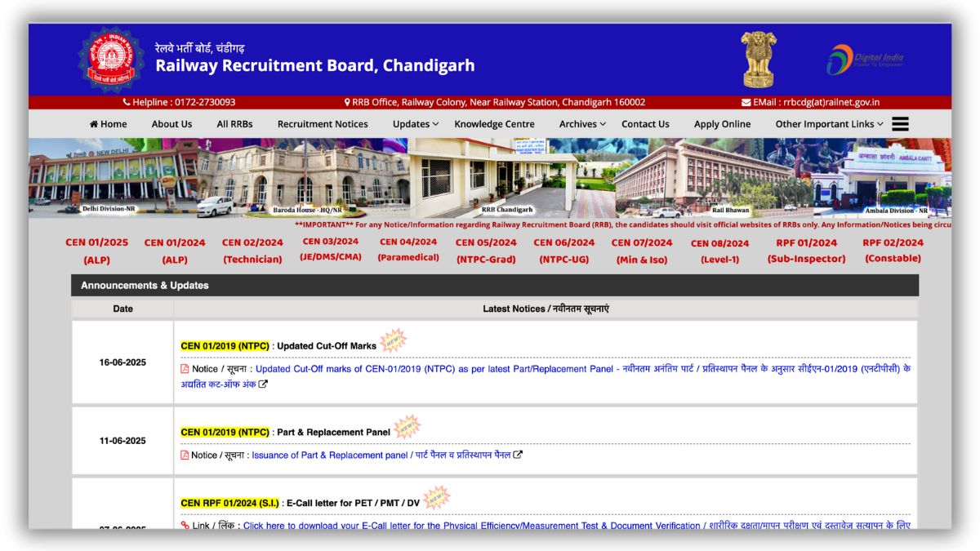This screenshot has width=980, height=551.
Task: Click the Announcements & Updates header bar
Action: (x=495, y=285)
